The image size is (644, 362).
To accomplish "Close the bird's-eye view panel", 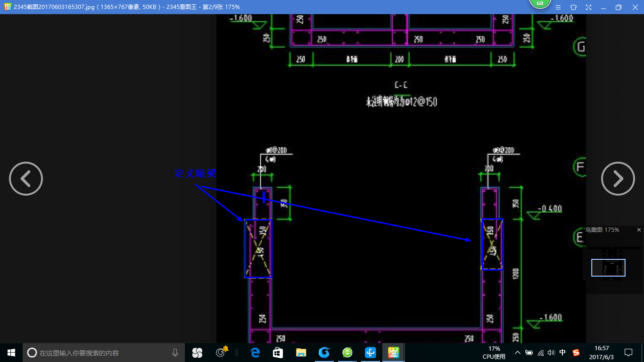I will click(x=639, y=230).
